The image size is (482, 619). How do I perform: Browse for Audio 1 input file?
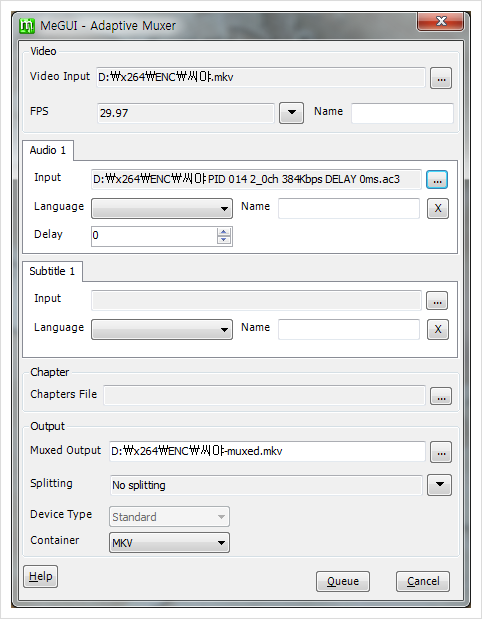coord(437,180)
